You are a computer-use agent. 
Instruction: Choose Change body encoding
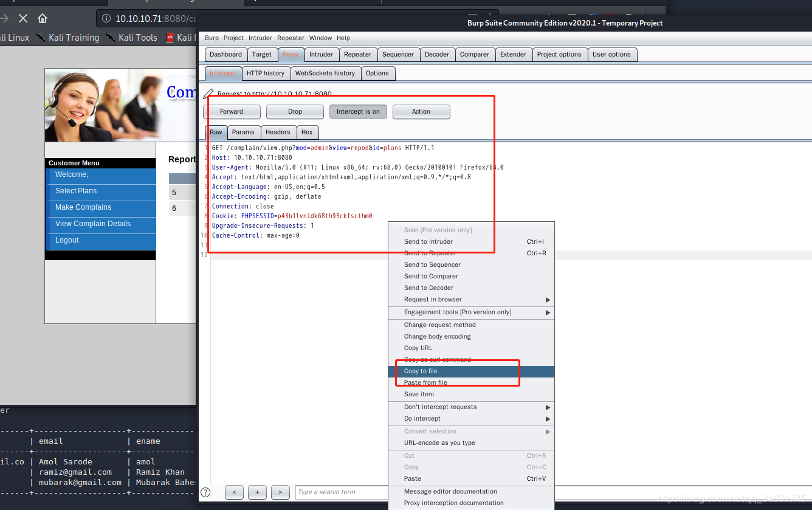pos(471,337)
